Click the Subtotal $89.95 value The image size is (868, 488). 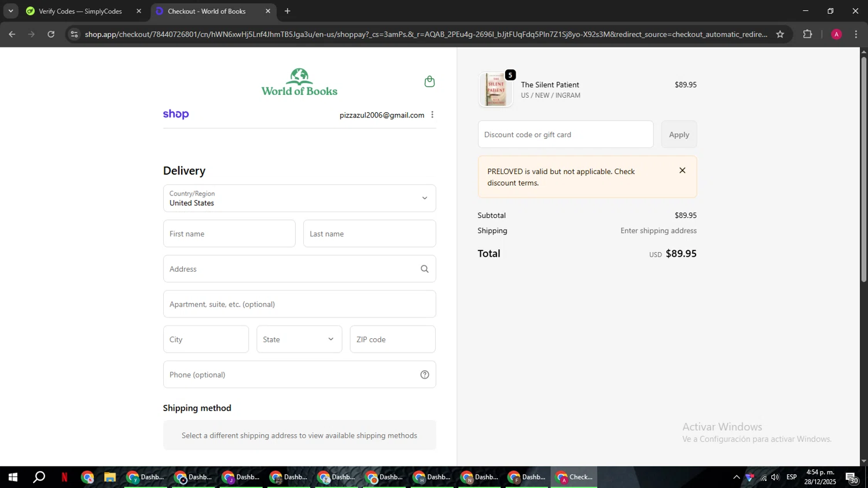(x=685, y=215)
